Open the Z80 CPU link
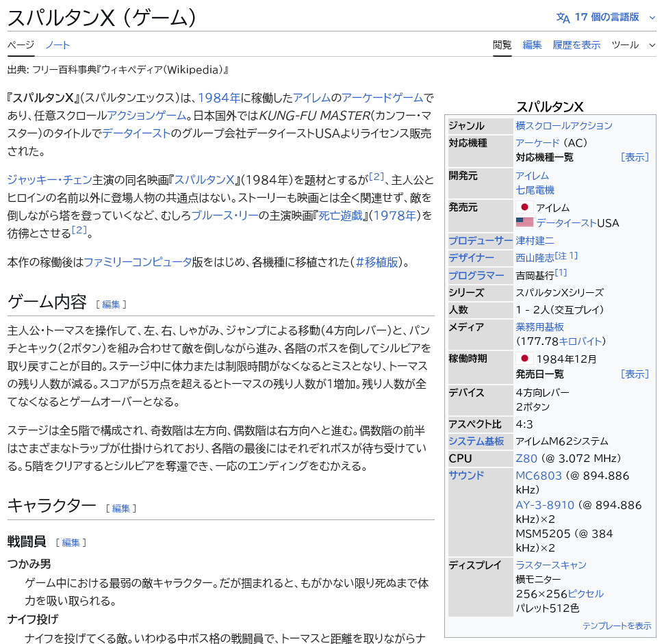 (x=526, y=459)
